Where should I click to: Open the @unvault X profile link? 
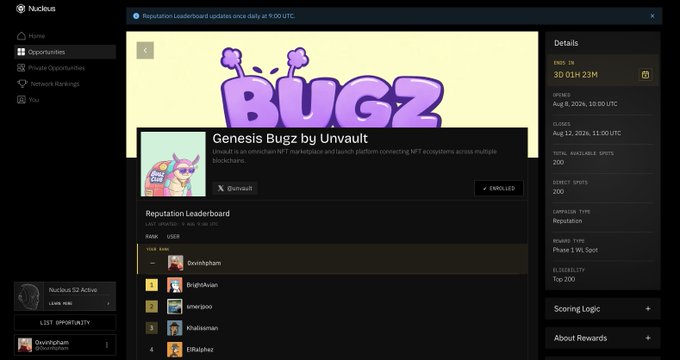pos(235,188)
